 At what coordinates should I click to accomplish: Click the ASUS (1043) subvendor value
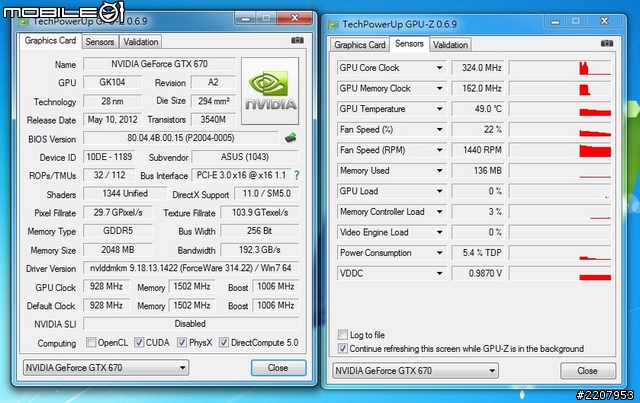[x=245, y=157]
